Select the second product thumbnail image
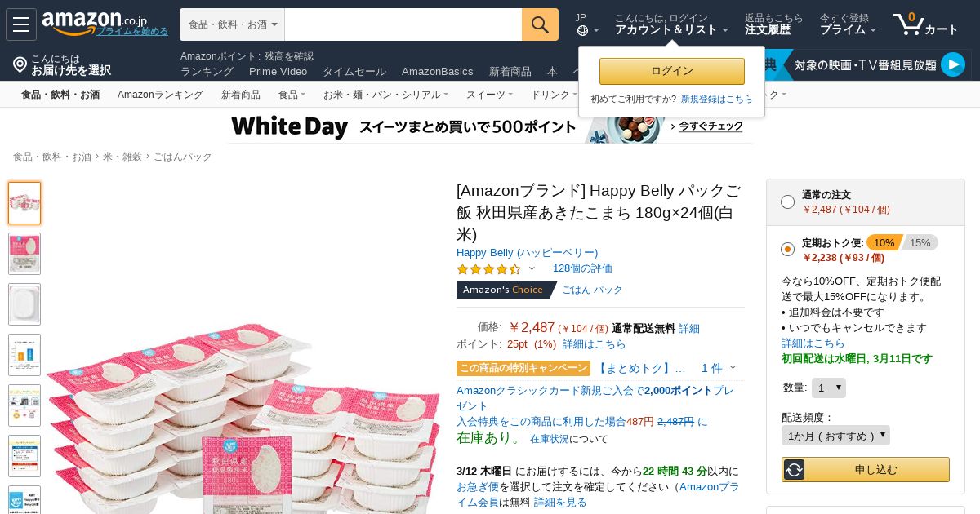Viewport: 980px width, 514px height. [24, 254]
